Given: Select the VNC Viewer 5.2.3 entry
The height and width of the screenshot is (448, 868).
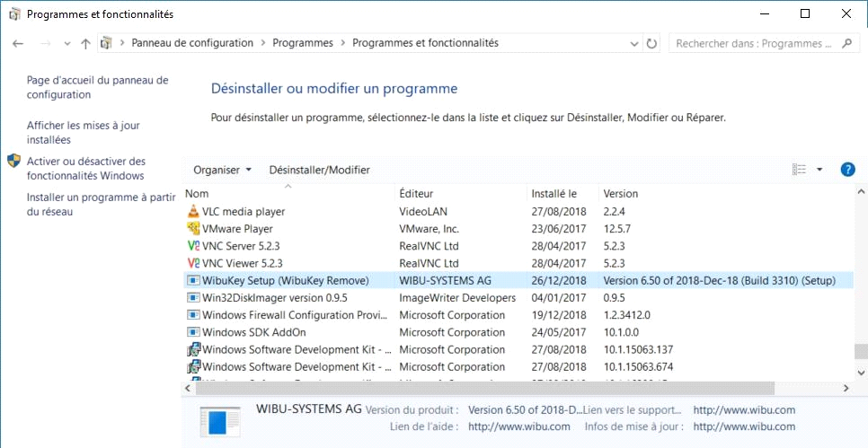Looking at the screenshot, I should [x=518, y=263].
